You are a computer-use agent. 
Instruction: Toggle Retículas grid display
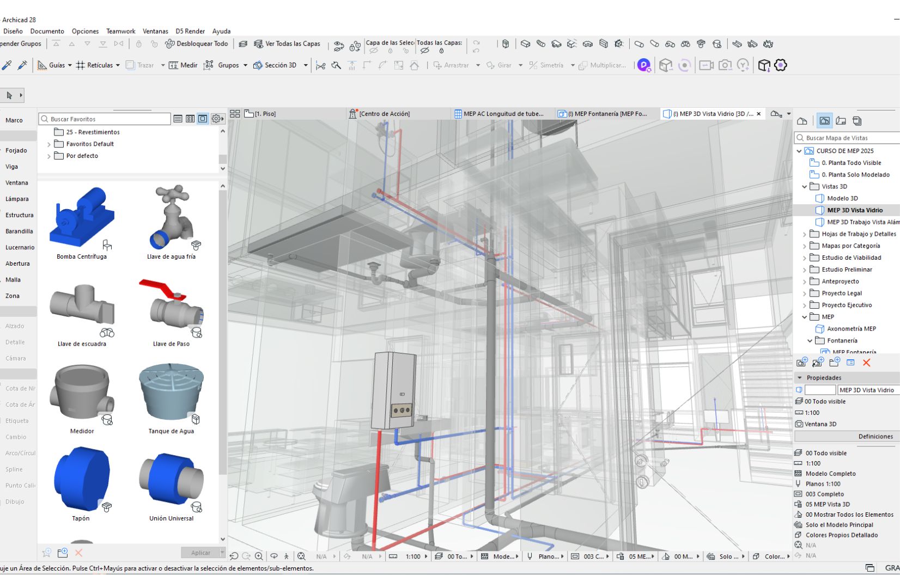pyautogui.click(x=98, y=65)
